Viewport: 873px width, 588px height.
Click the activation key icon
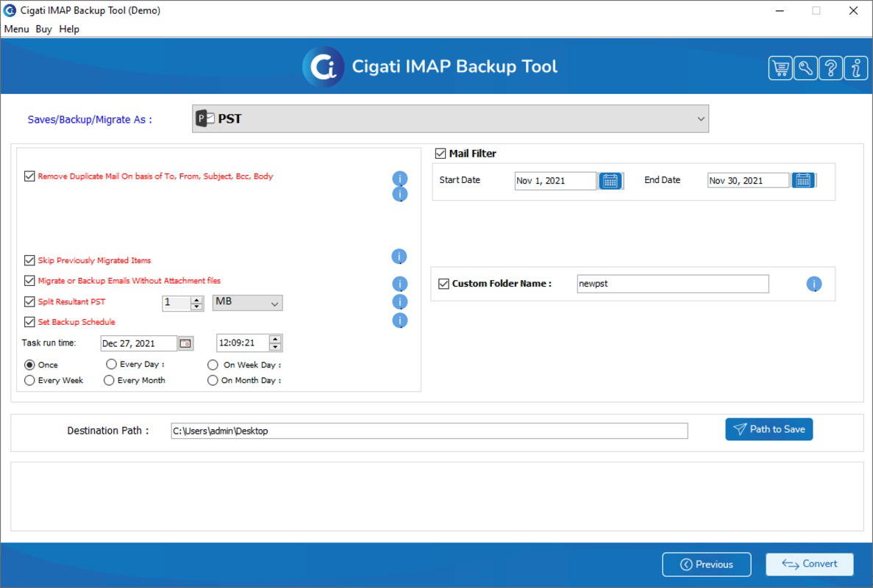(x=805, y=67)
